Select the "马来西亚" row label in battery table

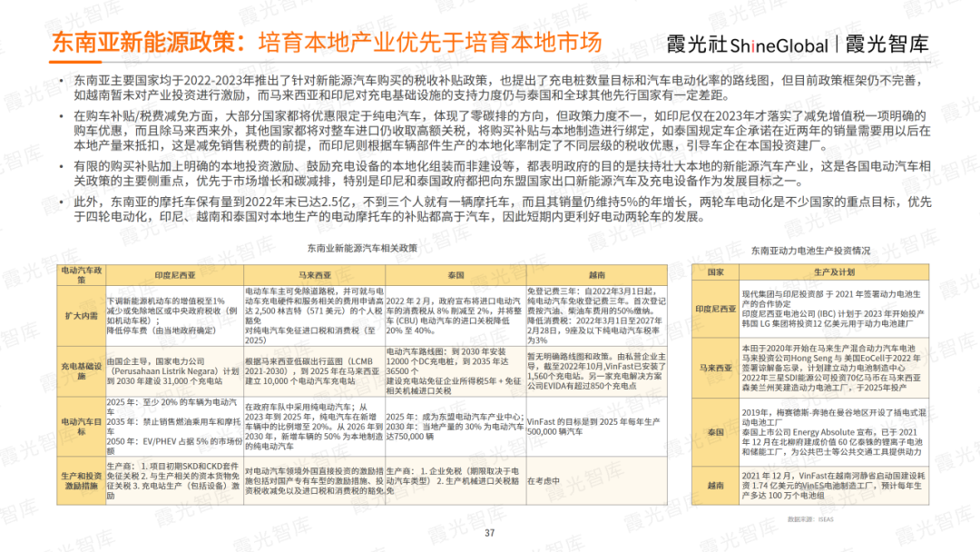click(x=716, y=369)
